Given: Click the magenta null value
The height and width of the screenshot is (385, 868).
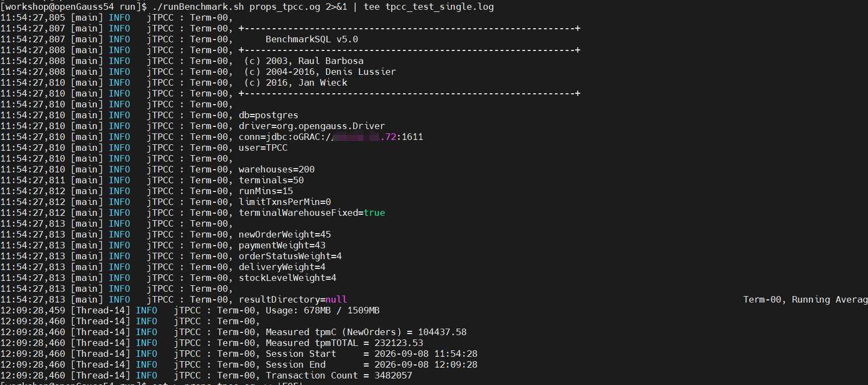Looking at the screenshot, I should click(336, 299).
